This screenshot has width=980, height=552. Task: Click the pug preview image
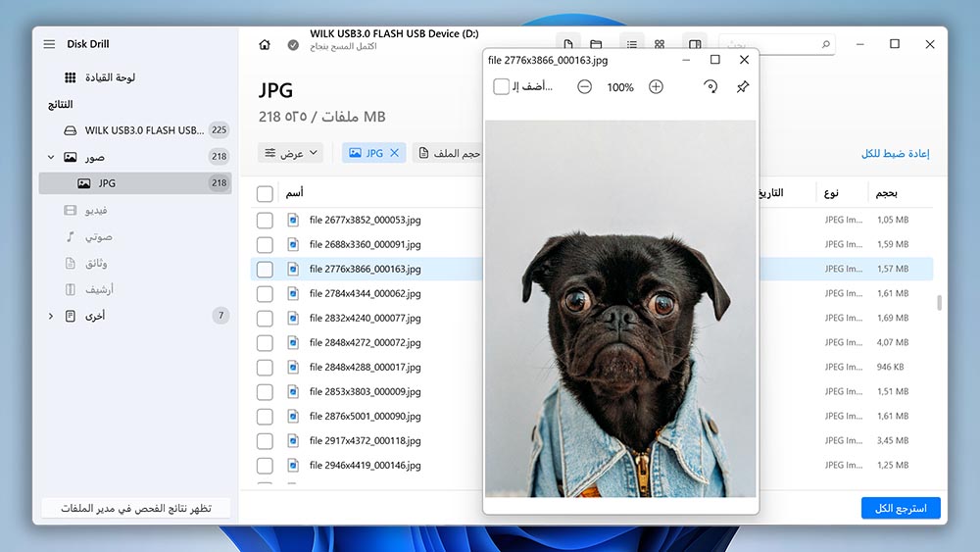click(620, 309)
